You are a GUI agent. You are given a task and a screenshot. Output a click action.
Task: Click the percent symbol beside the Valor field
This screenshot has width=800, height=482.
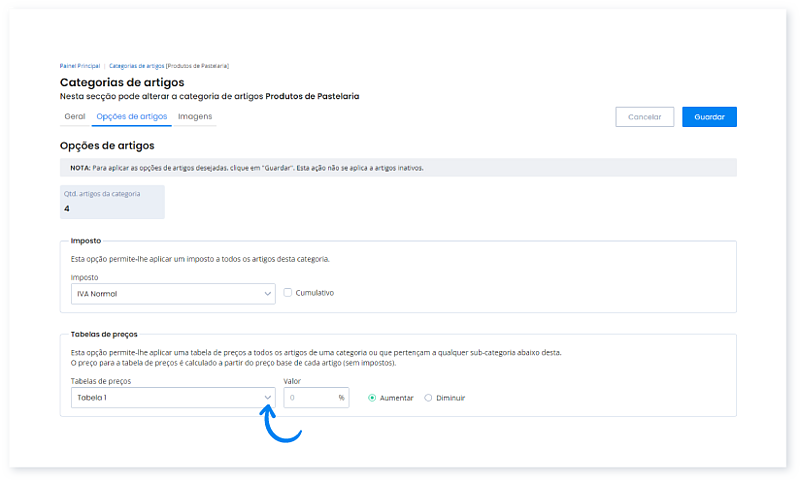tap(341, 397)
